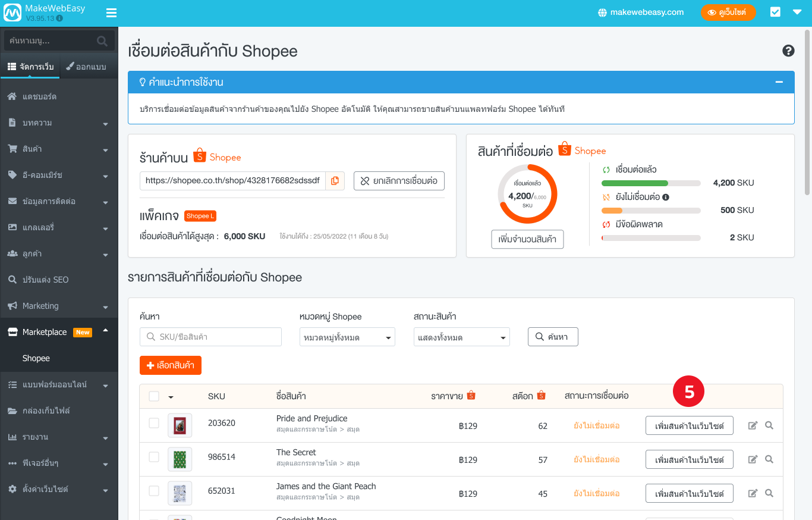Screen dimensions: 812x520
Task: Open the sidebar hamburger menu
Action: 111,12
